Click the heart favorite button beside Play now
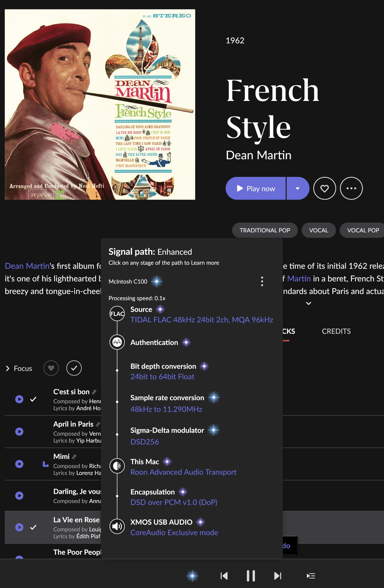The height and width of the screenshot is (588, 384). (x=324, y=188)
